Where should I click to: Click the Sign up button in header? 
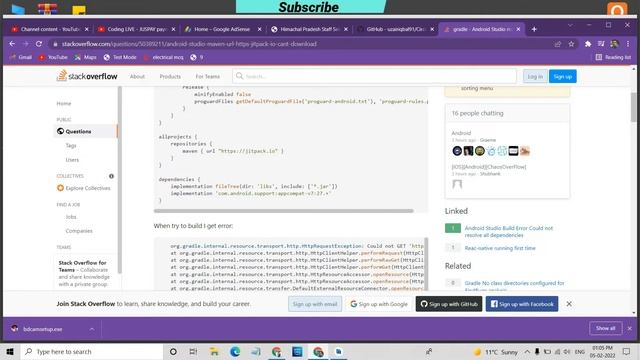click(563, 76)
